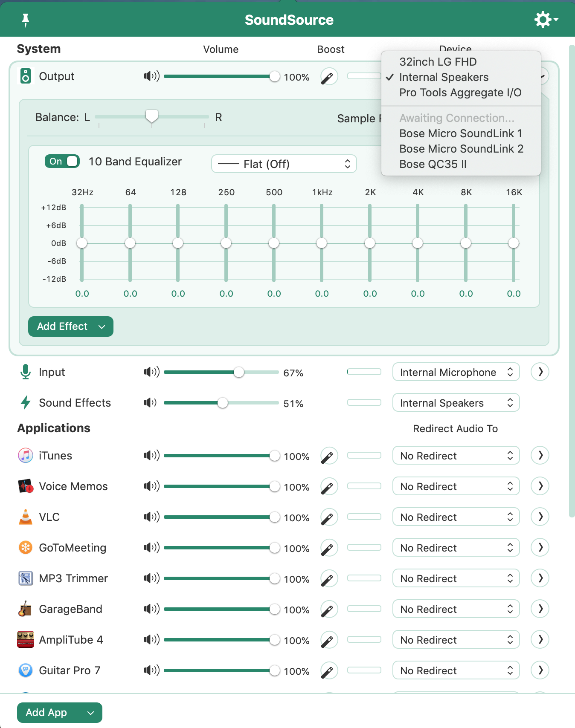Open the AmpliTube 4 boost magic wand
Viewport: 575px width, 728px height.
329,640
